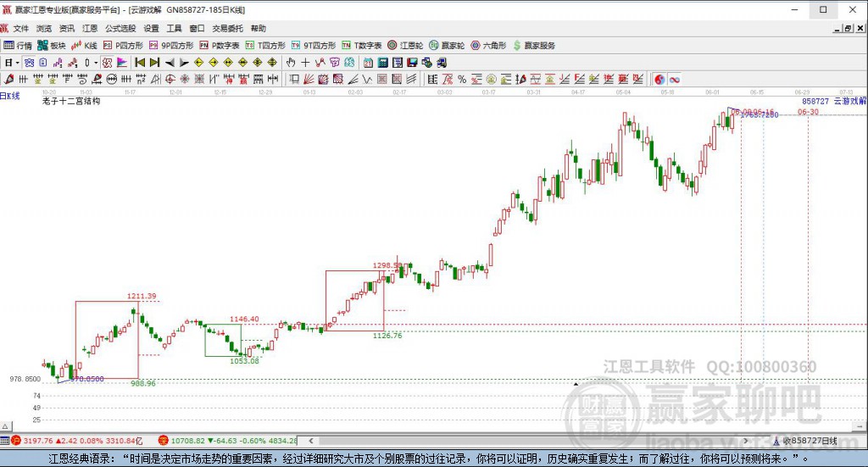Click the black right arrow icon

click(x=185, y=63)
